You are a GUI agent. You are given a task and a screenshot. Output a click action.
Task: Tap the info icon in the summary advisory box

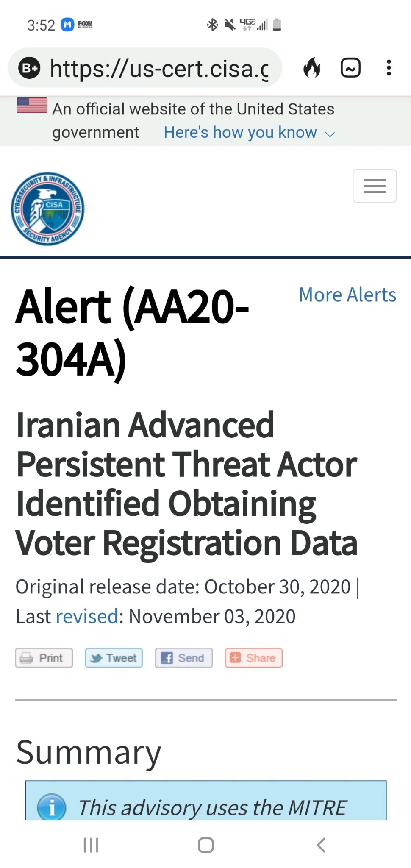51,807
